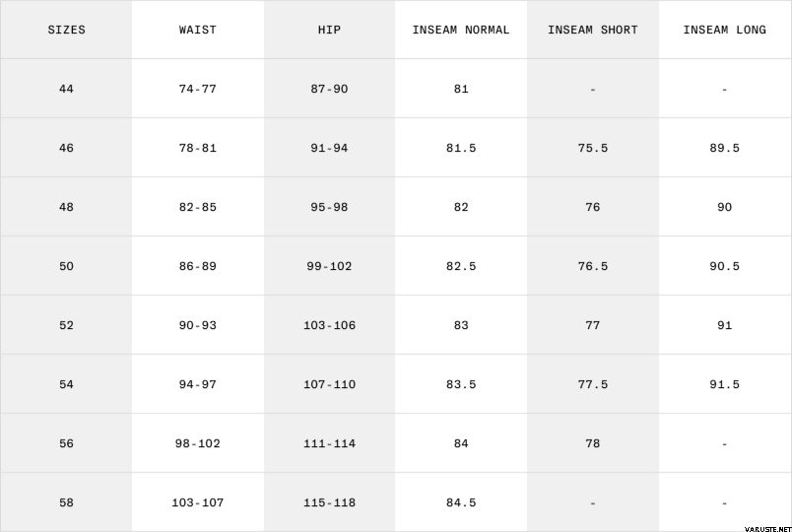Select the inseam short value 75.5
This screenshot has height=532, width=792.
593,148
